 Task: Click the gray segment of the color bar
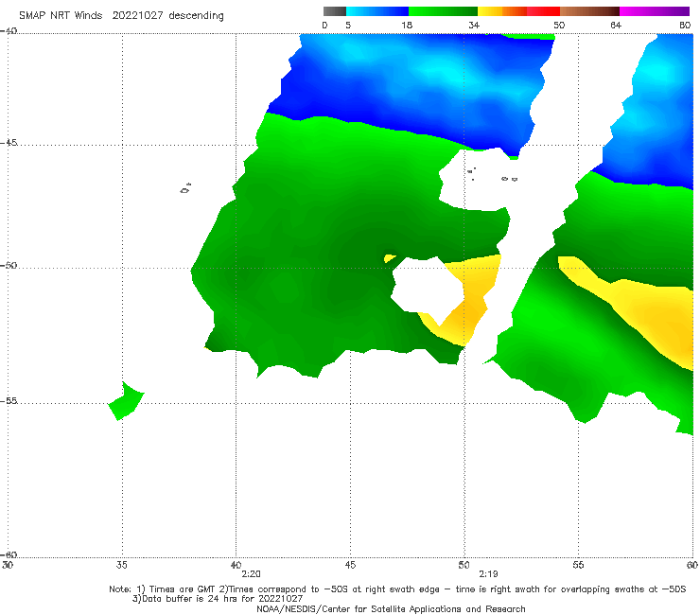pos(335,11)
